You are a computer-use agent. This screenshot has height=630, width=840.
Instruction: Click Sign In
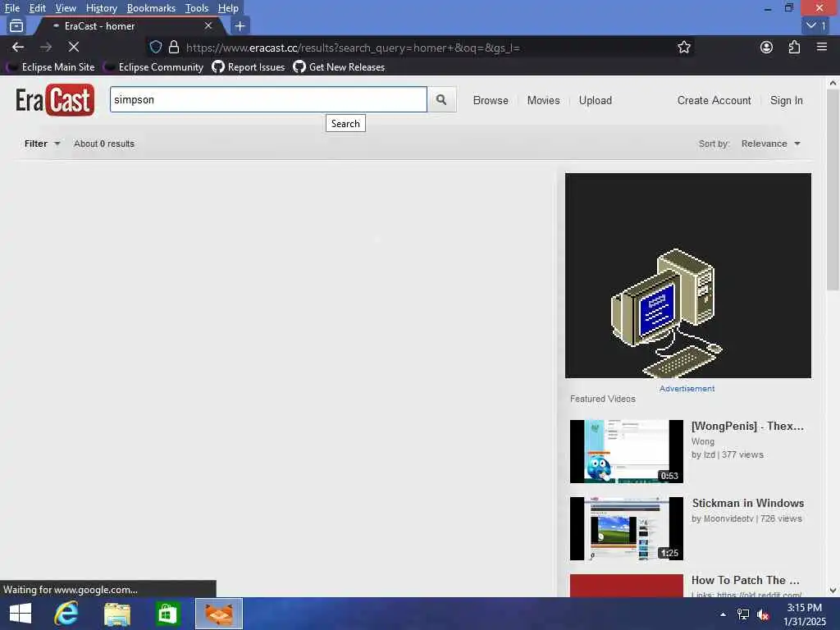point(787,100)
